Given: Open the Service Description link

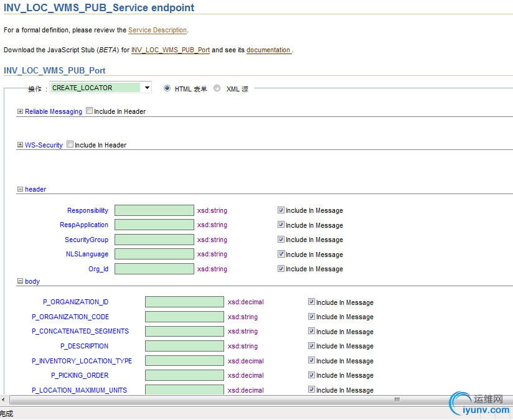Looking at the screenshot, I should (x=158, y=30).
